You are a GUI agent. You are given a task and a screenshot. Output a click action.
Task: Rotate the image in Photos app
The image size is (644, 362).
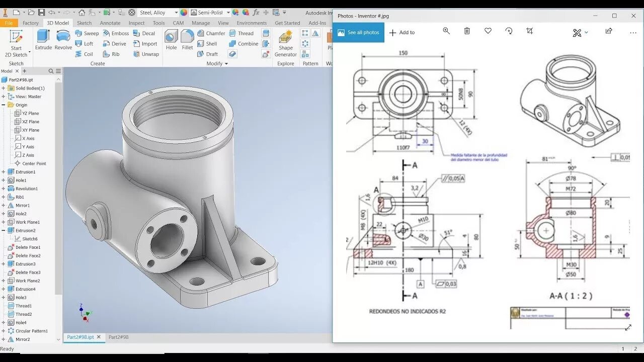(x=509, y=31)
